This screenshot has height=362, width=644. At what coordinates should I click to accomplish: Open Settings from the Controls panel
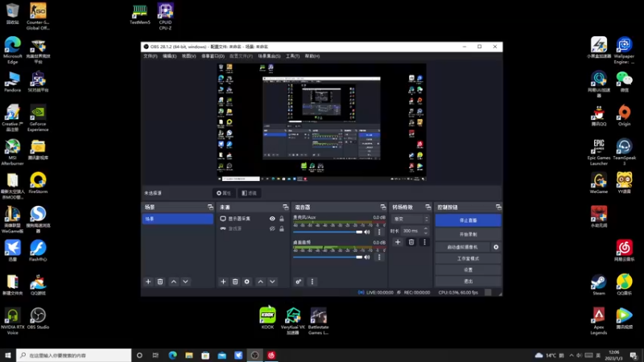tap(469, 270)
